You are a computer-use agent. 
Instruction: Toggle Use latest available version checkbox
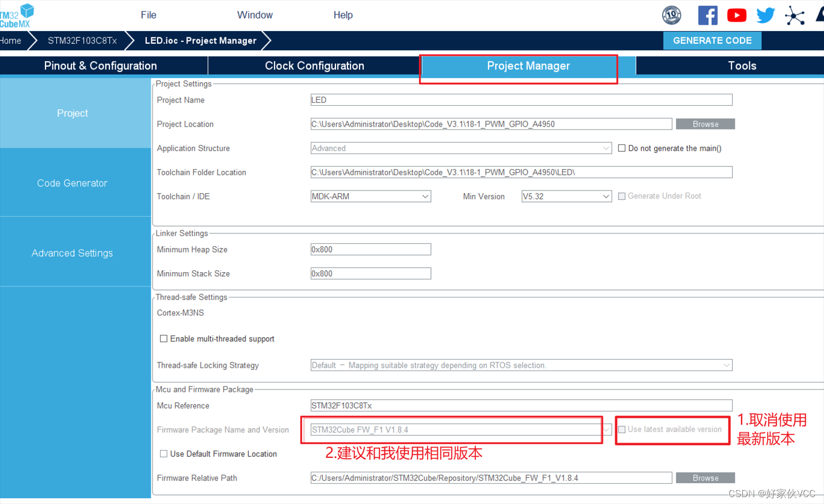(621, 430)
